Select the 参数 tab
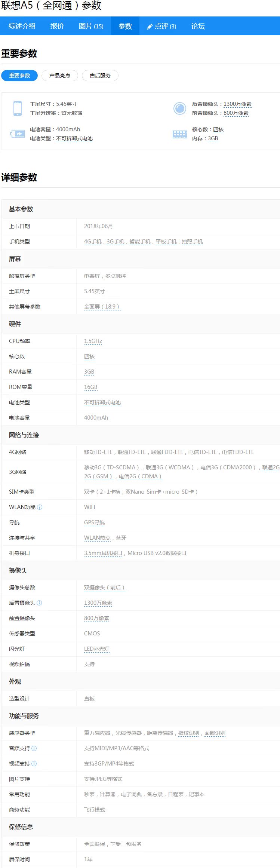Image resolution: width=280 pixels, height=868 pixels. [125, 26]
